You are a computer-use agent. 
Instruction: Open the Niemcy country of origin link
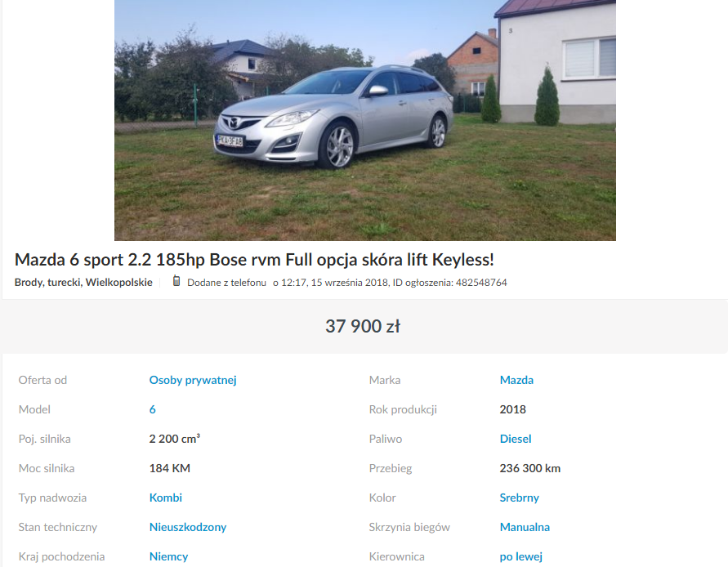click(x=168, y=556)
